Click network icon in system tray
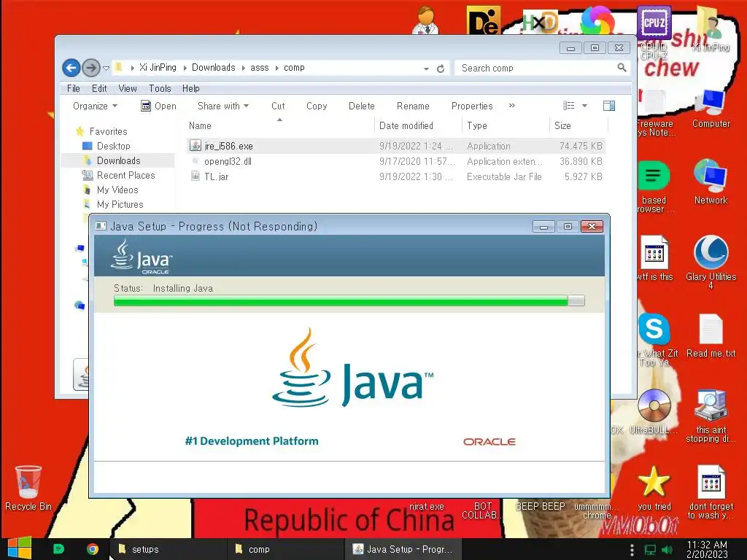 click(650, 550)
